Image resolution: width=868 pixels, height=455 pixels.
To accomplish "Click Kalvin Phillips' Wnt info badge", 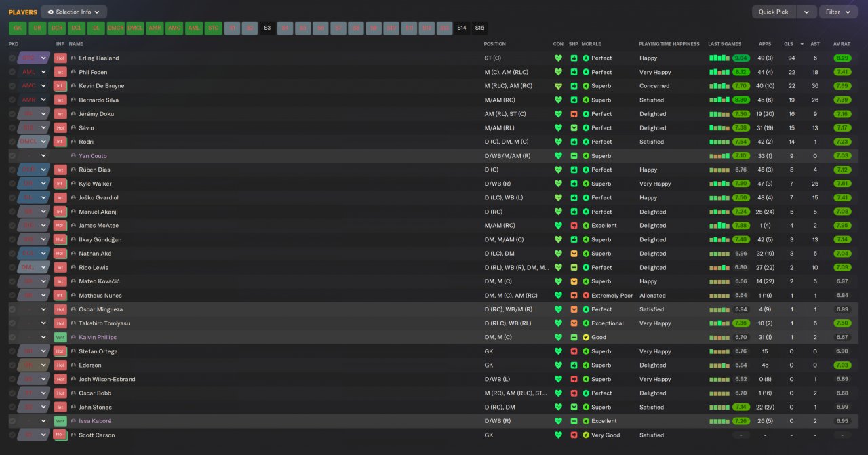I will 60,338.
